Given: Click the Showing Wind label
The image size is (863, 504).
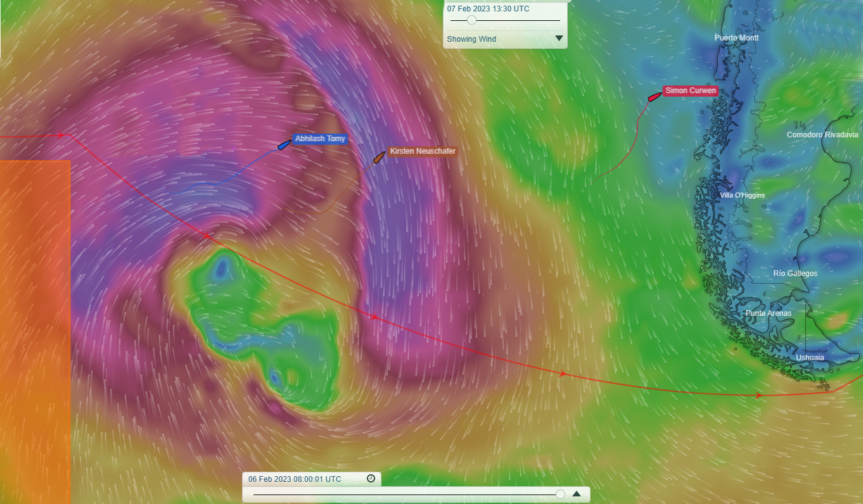Looking at the screenshot, I should click(471, 39).
